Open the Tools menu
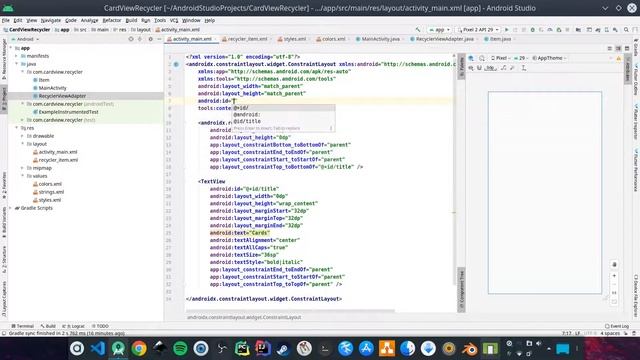 tap(160, 20)
